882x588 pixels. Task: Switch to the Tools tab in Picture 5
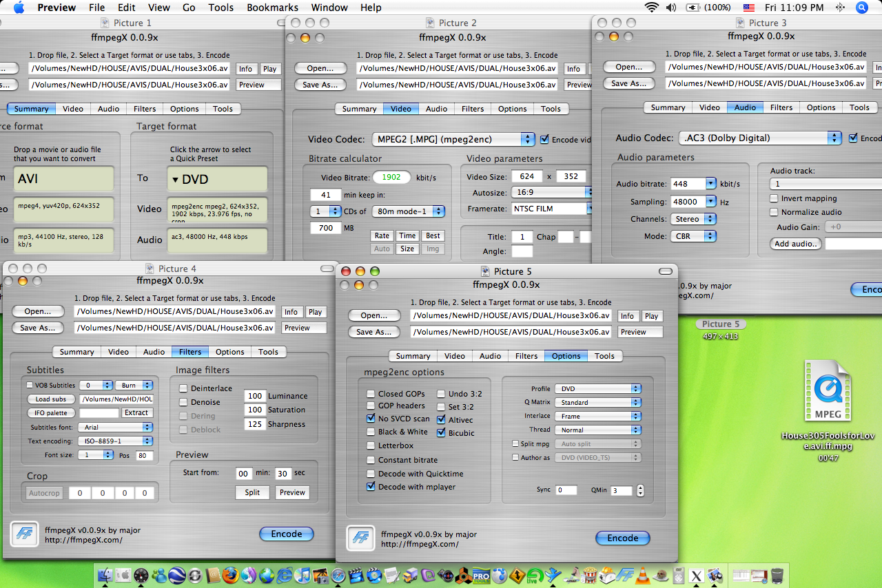[x=604, y=356]
